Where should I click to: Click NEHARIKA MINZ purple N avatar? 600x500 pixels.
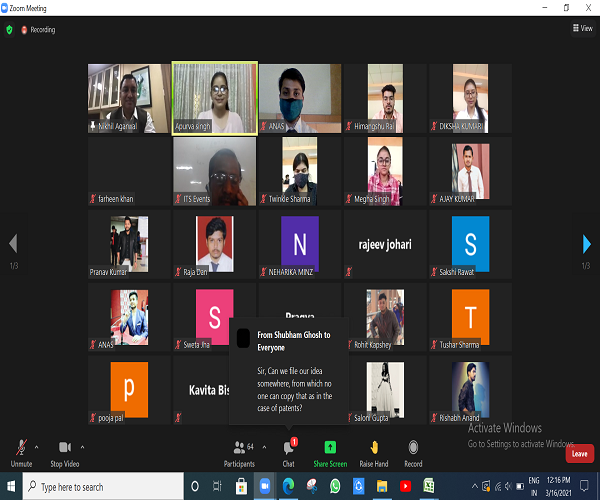300,244
